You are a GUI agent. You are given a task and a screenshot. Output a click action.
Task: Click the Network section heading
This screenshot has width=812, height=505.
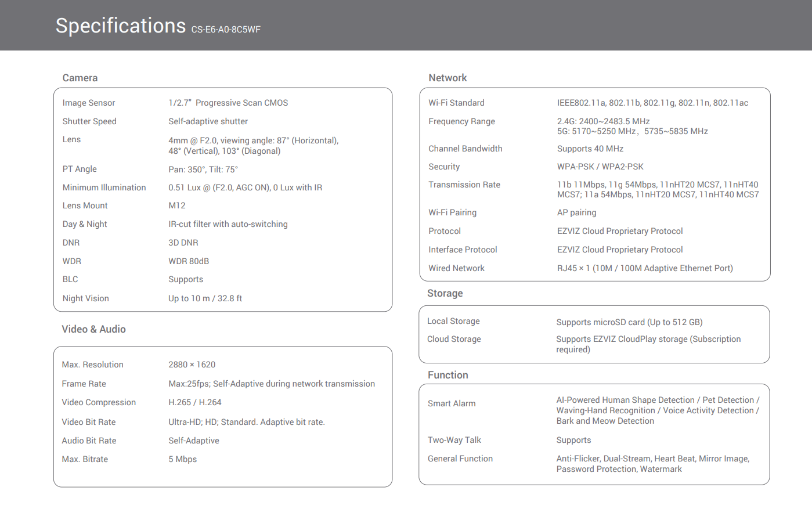(x=447, y=78)
